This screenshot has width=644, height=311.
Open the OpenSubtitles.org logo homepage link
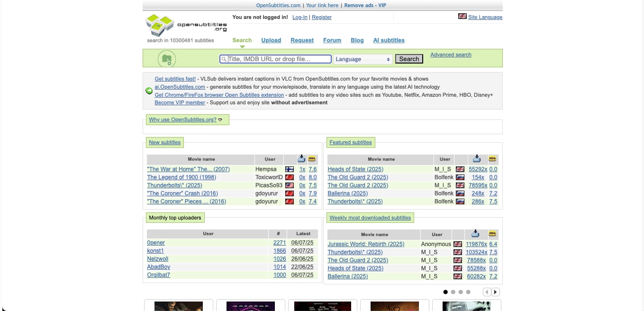186,25
